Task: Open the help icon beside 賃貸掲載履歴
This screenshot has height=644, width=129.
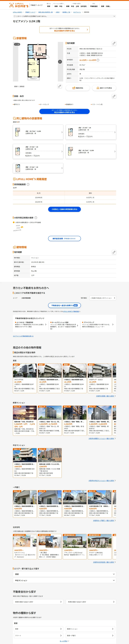Action: [28, 185]
